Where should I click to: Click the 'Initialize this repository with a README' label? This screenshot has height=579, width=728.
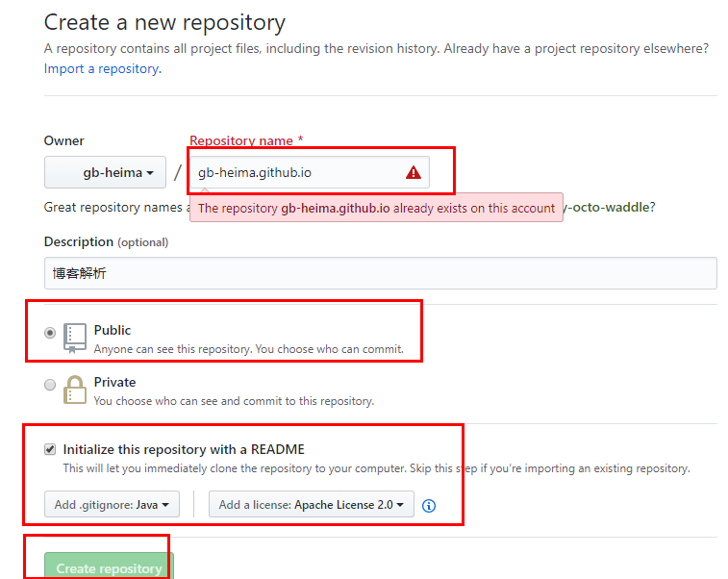click(184, 449)
